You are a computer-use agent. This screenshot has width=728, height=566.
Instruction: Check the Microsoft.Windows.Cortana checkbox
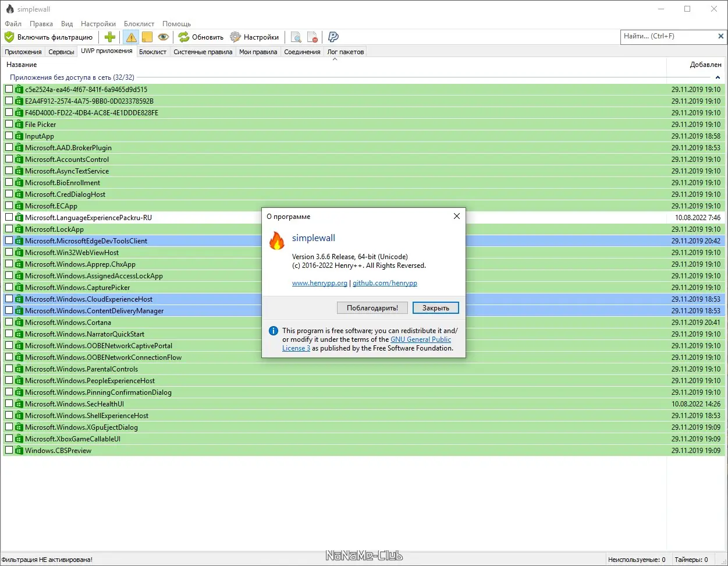pos(9,322)
